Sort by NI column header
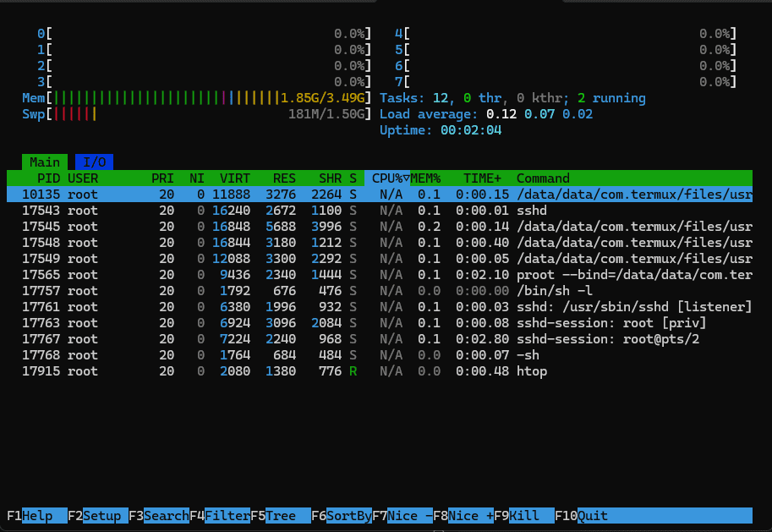The image size is (772, 532). pos(197,178)
